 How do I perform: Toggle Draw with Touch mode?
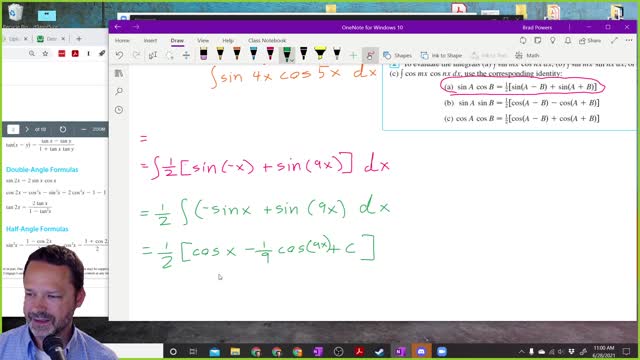(x=370, y=56)
